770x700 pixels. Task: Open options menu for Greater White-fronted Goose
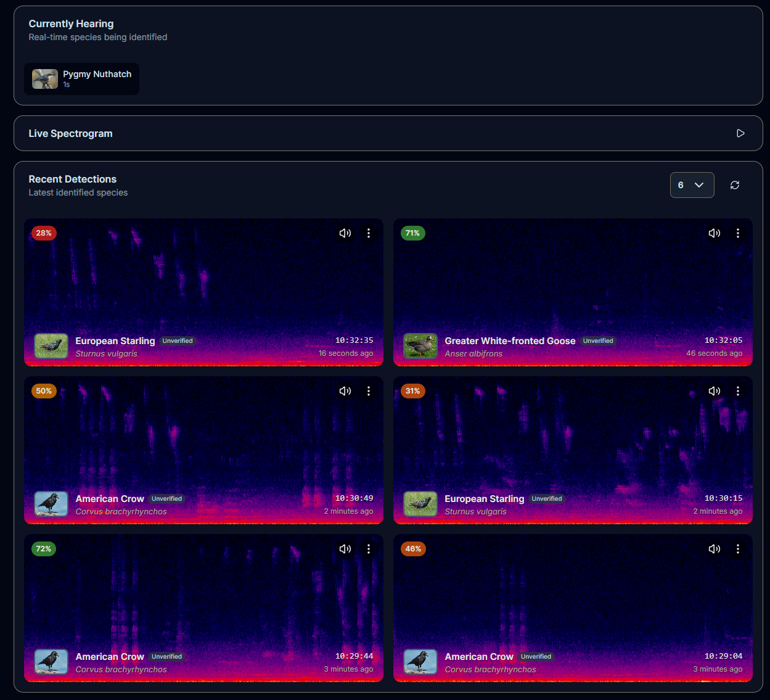[737, 233]
